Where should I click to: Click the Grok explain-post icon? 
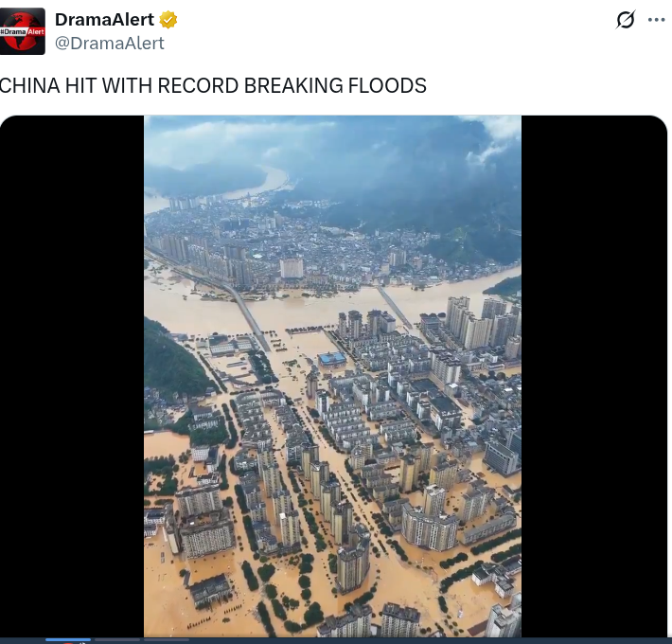(x=626, y=20)
